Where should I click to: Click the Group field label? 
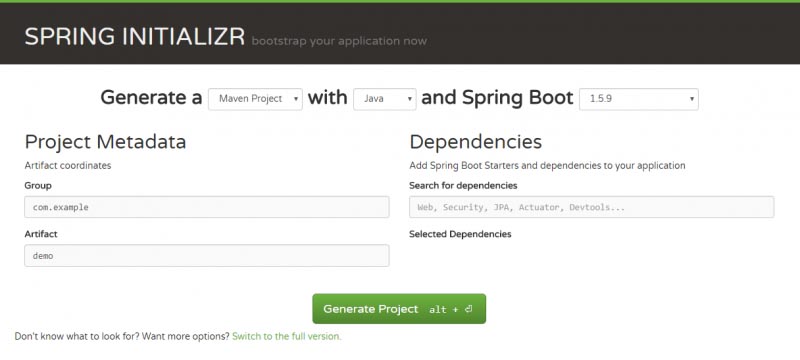click(38, 186)
